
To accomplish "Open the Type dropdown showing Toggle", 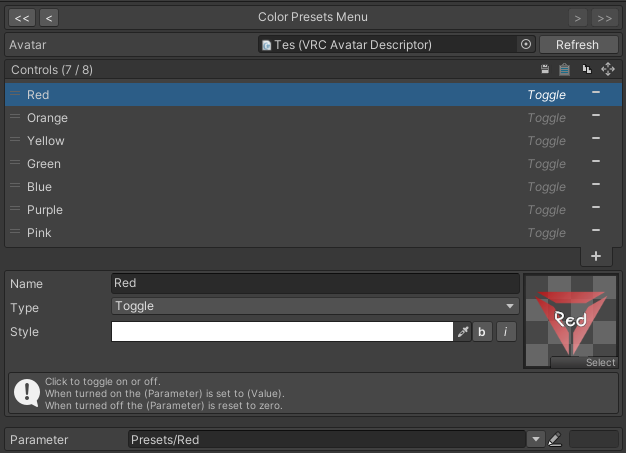I will tap(315, 306).
